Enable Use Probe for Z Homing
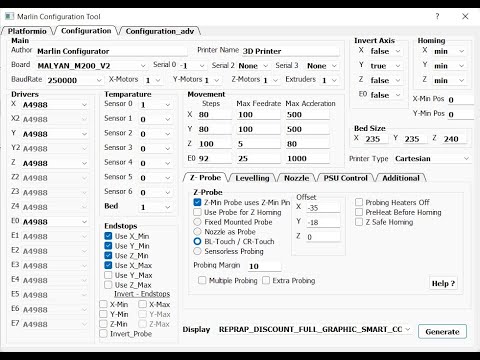The width and height of the screenshot is (480, 360). click(197, 212)
